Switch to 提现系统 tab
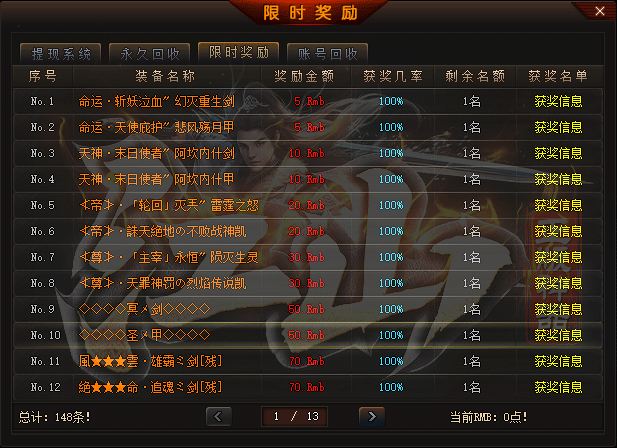The width and height of the screenshot is (617, 448). (x=61, y=53)
